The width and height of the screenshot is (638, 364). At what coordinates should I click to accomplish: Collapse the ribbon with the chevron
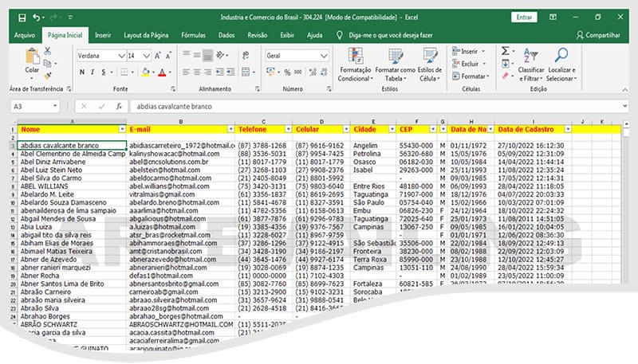[624, 89]
